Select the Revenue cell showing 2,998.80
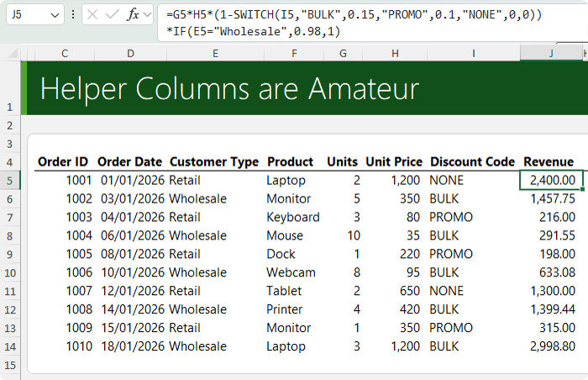This screenshot has height=380, width=588. 551,346
